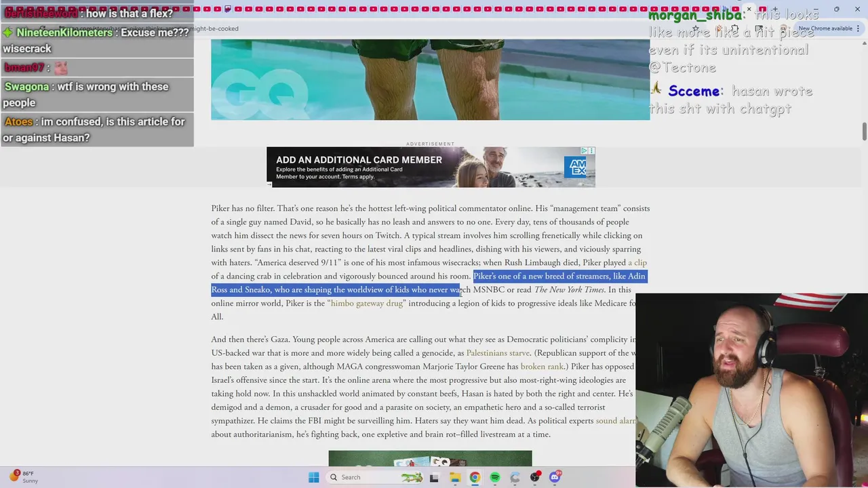
Task: Open the OBS Studio taskbar icon
Action: point(535,477)
